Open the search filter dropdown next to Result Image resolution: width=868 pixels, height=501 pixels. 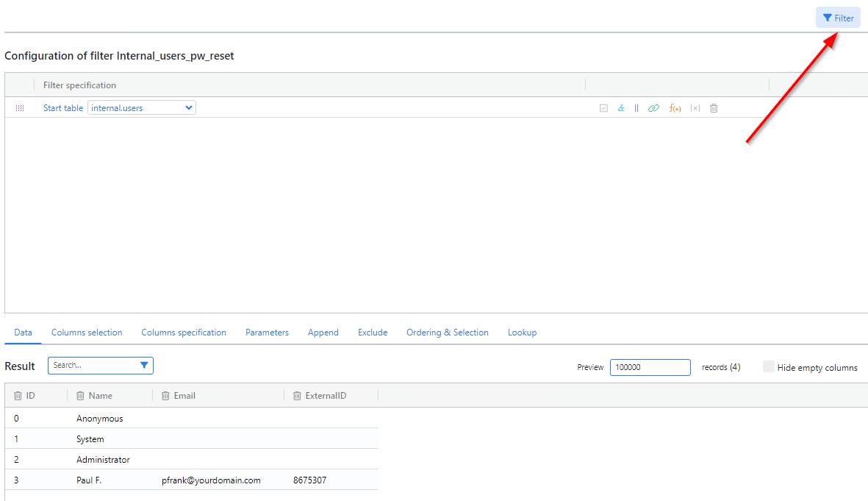145,365
